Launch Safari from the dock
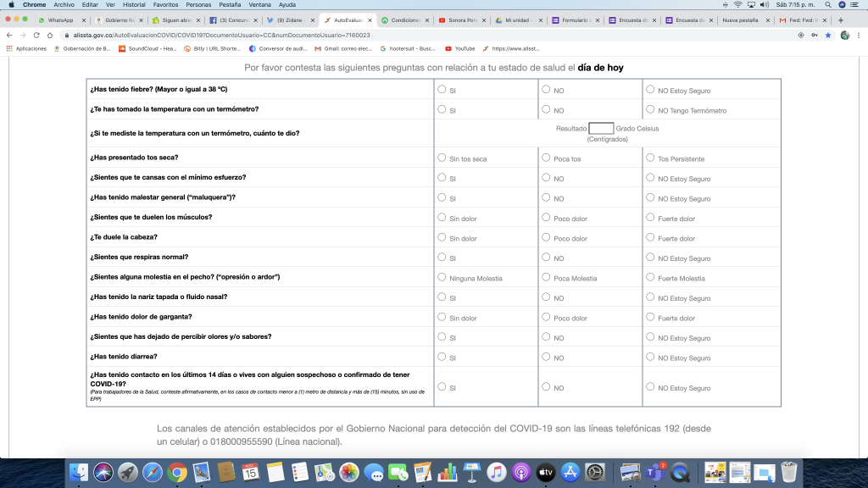 pyautogui.click(x=153, y=471)
